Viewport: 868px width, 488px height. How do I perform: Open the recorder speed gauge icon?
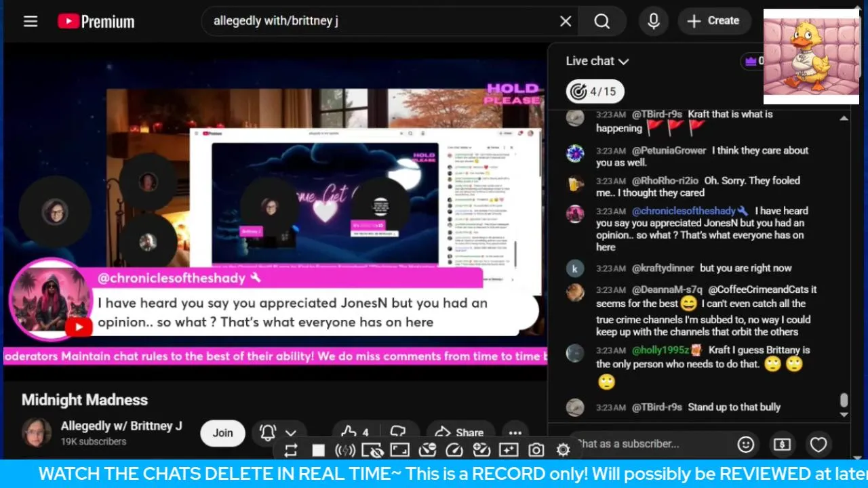pos(454,450)
